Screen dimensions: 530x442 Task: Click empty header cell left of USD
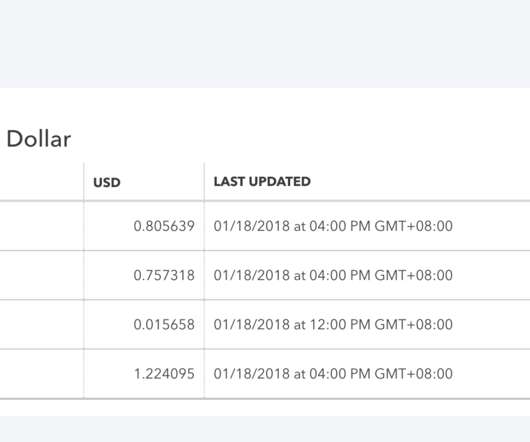(42, 182)
